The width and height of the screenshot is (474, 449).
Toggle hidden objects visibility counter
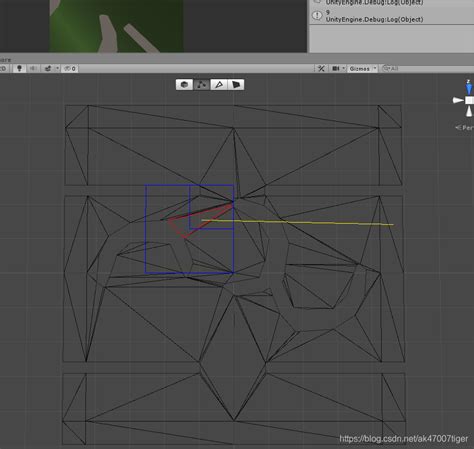(x=70, y=68)
